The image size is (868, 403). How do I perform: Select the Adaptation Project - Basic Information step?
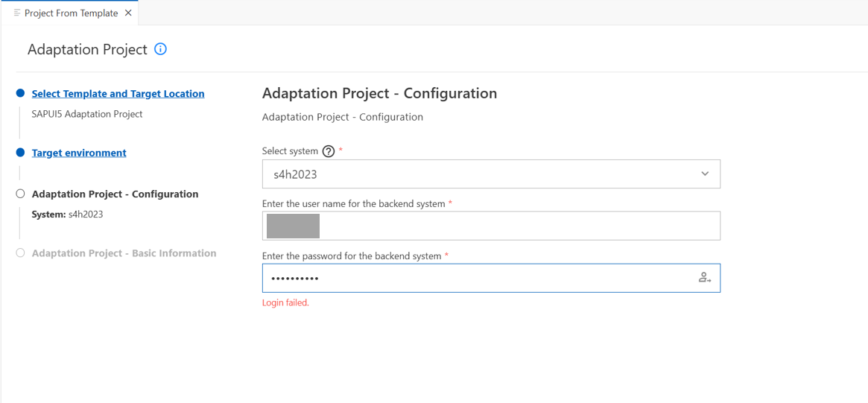pyautogui.click(x=124, y=253)
